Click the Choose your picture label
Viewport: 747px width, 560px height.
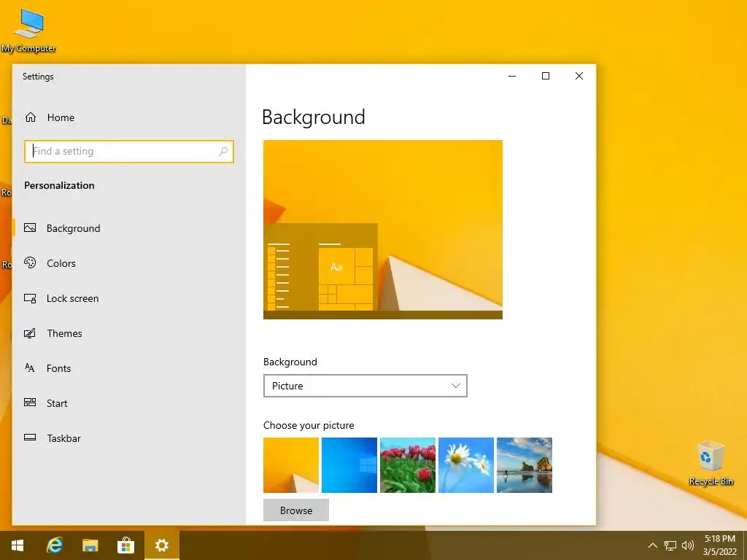pos(309,425)
